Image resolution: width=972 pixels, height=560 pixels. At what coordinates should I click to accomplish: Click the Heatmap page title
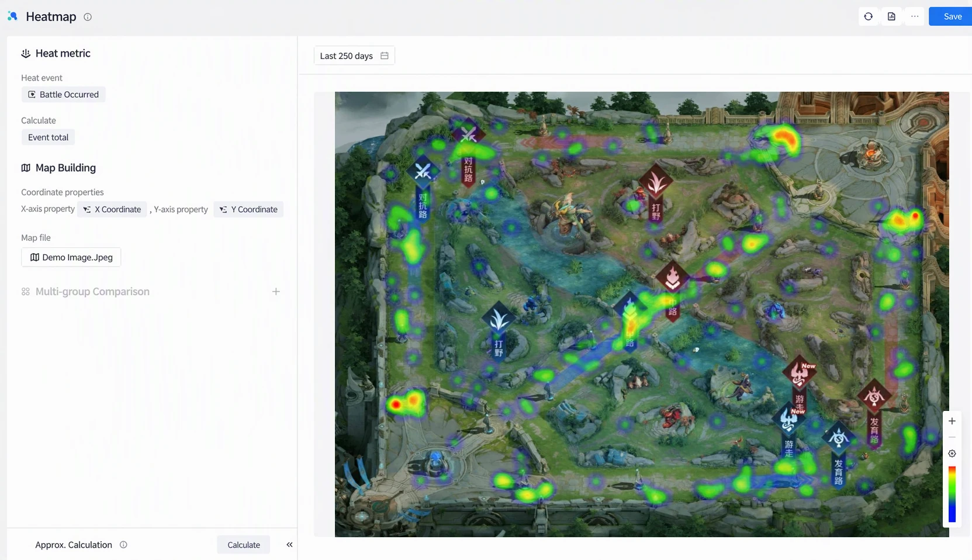coord(51,16)
